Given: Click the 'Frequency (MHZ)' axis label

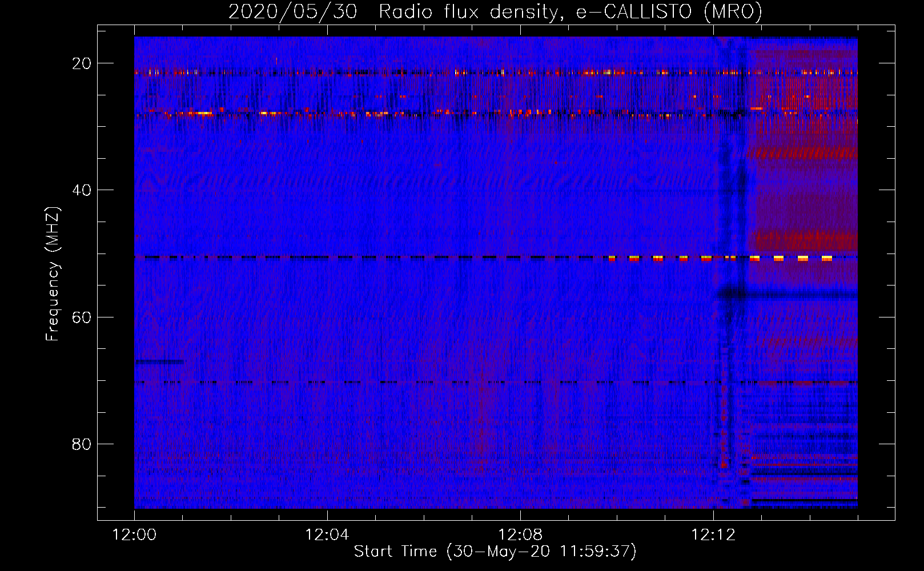Looking at the screenshot, I should pyautogui.click(x=53, y=274).
